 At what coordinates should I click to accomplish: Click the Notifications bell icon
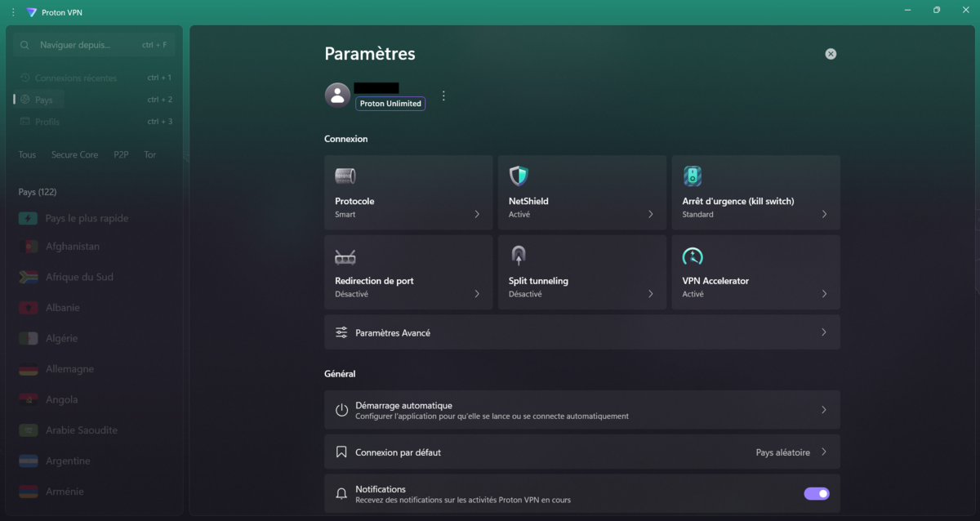[x=341, y=494]
